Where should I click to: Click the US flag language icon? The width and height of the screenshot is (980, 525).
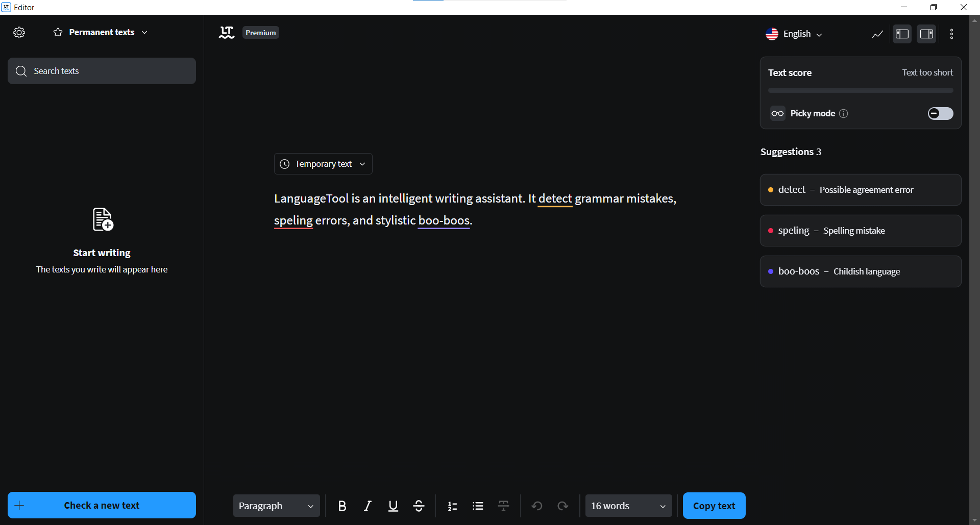pyautogui.click(x=772, y=34)
